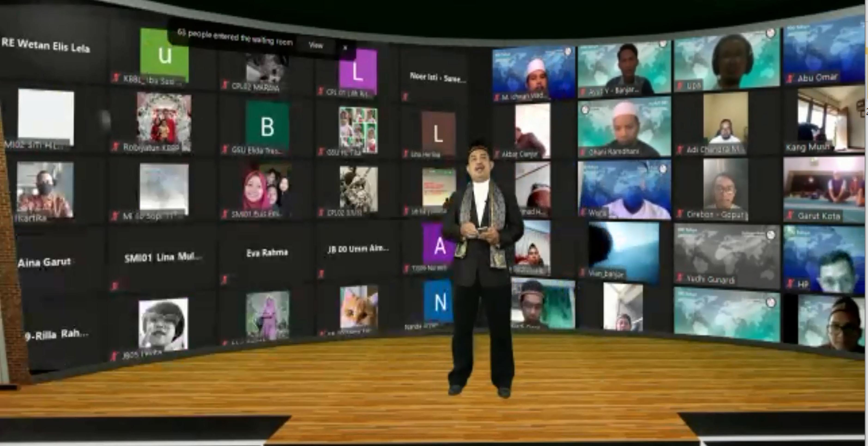Click the JB 00 Ummi Aim... name
Screen dimensions: 868x446
(358, 249)
